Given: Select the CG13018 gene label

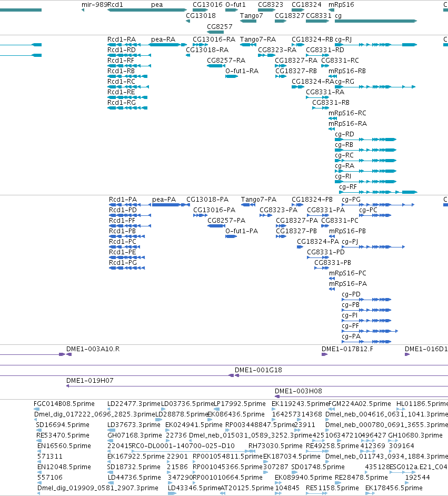Looking at the screenshot, I should pyautogui.click(x=201, y=16).
